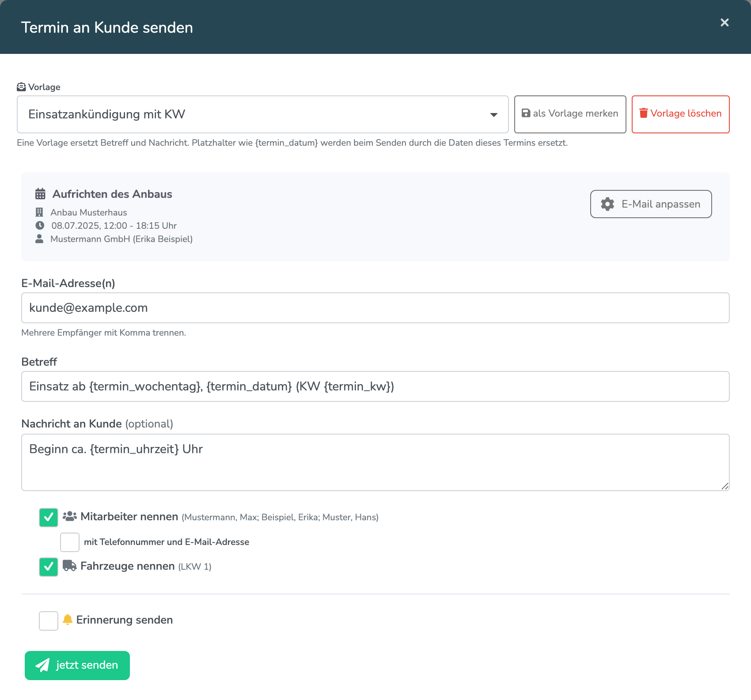
Task: Focus the Betreff subject field
Action: click(x=375, y=386)
